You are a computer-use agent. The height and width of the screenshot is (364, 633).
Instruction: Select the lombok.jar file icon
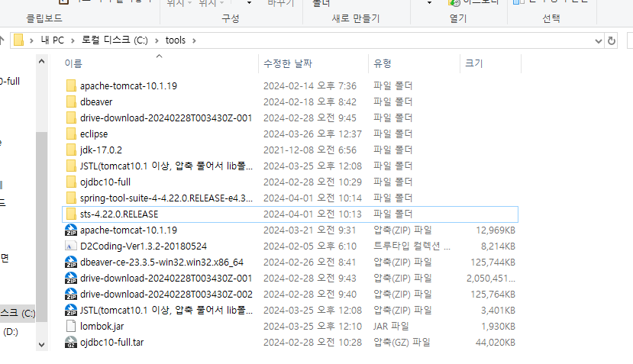71,326
